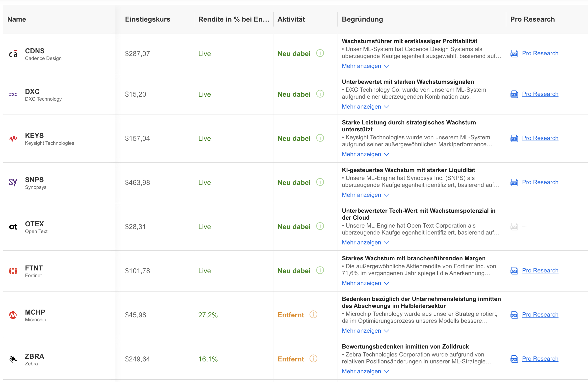Click the Neu dabei label for FTNT
Screen dimensions: 588x382
click(294, 271)
